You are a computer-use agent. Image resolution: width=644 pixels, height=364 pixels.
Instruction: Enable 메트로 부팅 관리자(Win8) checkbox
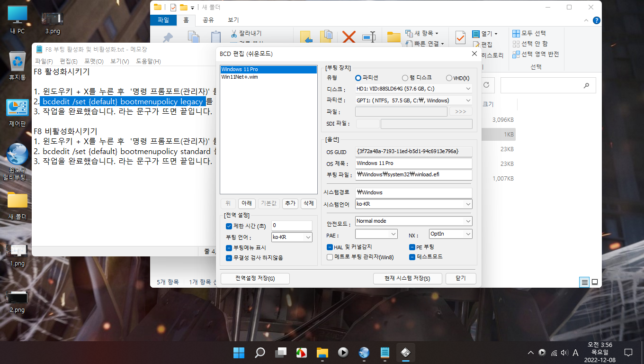(x=330, y=257)
